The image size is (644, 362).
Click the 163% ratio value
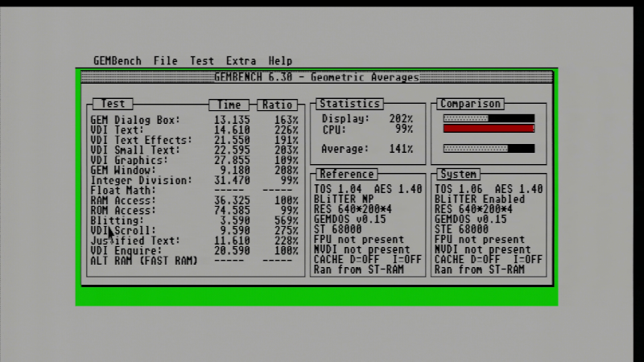pyautogui.click(x=287, y=120)
